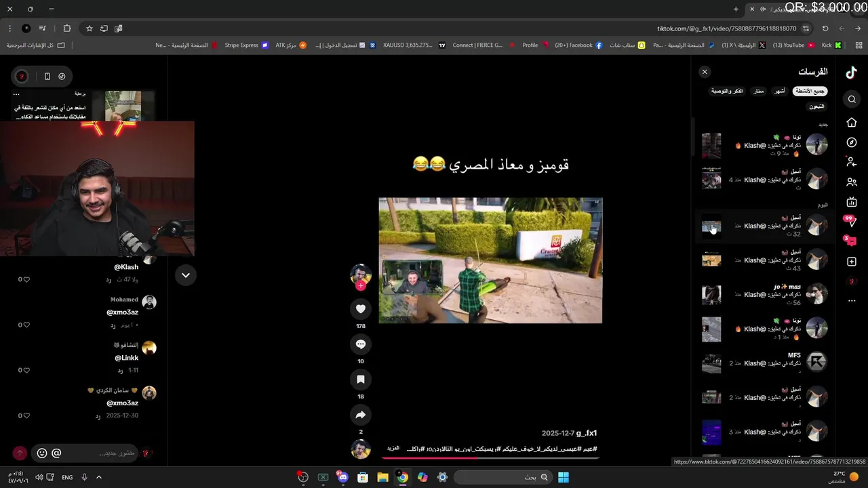Open the LIVE icon in sidebar
The width and height of the screenshot is (868, 488).
(852, 202)
